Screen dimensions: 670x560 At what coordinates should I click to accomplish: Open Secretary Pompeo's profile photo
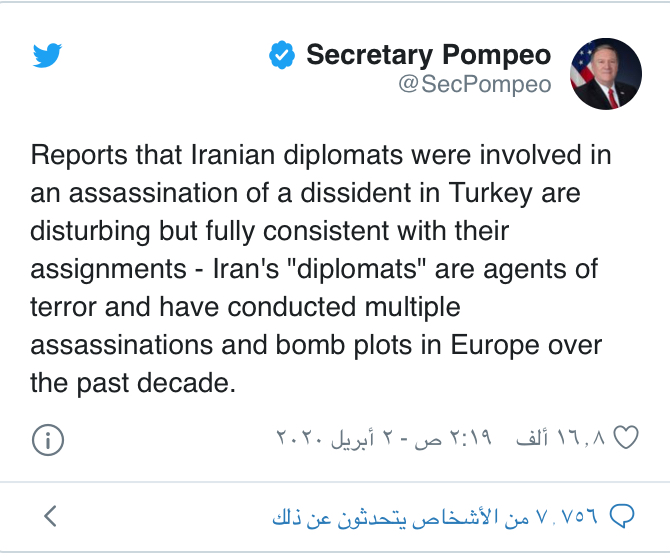pos(606,74)
